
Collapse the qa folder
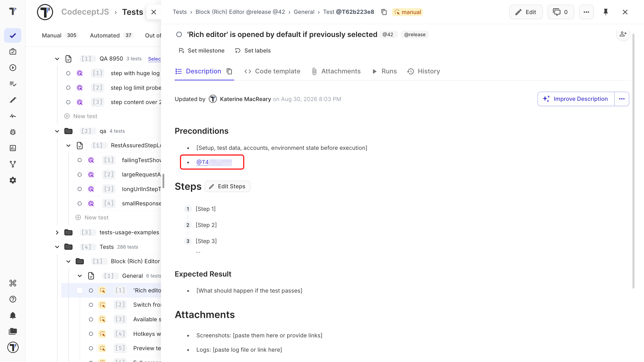(x=57, y=131)
